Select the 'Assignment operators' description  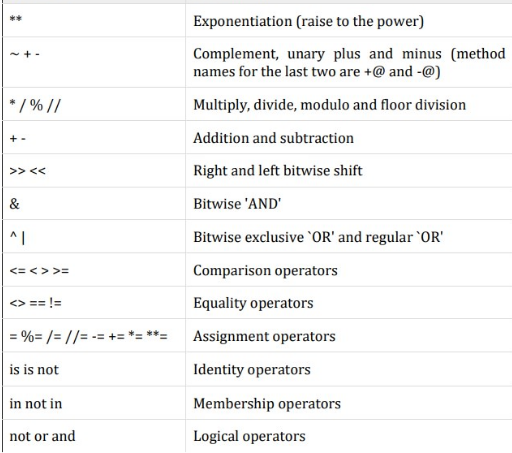tap(264, 336)
